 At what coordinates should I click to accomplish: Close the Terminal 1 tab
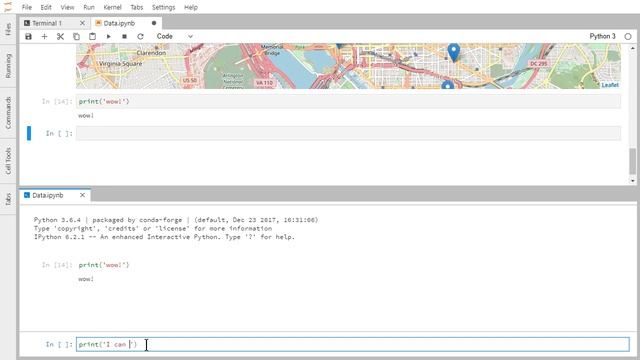point(82,23)
